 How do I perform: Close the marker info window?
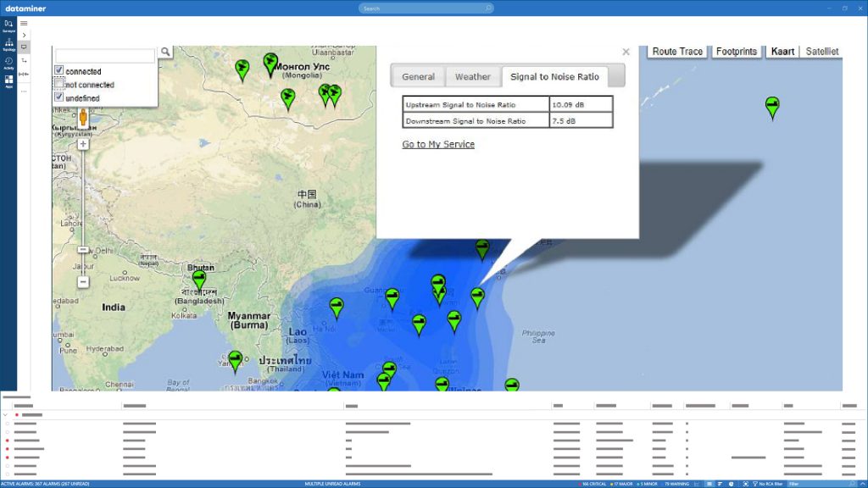coord(626,52)
